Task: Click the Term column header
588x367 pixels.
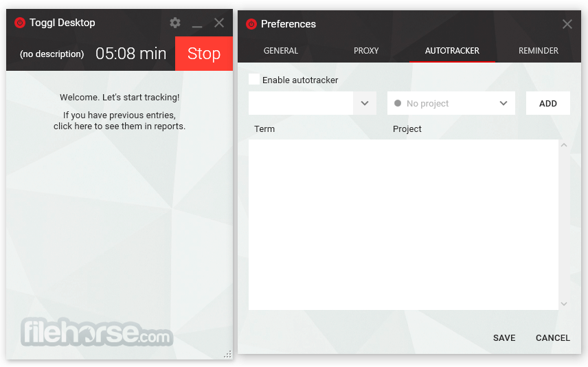Action: 264,129
